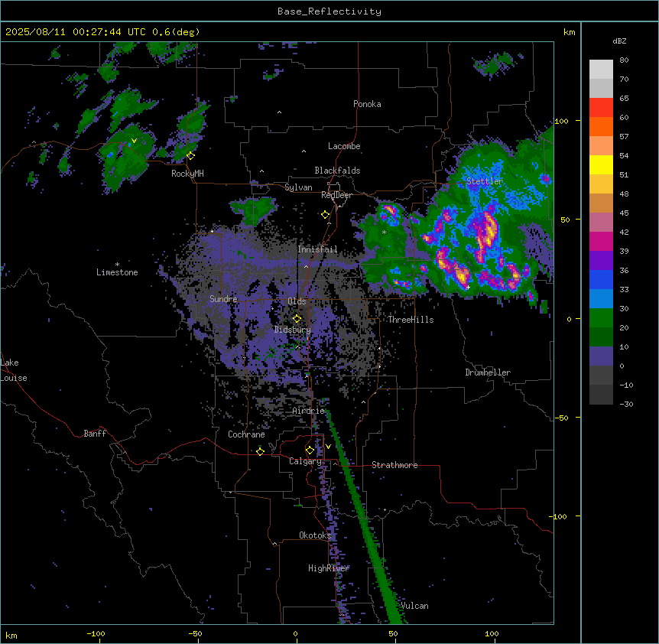Click the magenta 39-42 dBZ legend swatch

click(601, 242)
